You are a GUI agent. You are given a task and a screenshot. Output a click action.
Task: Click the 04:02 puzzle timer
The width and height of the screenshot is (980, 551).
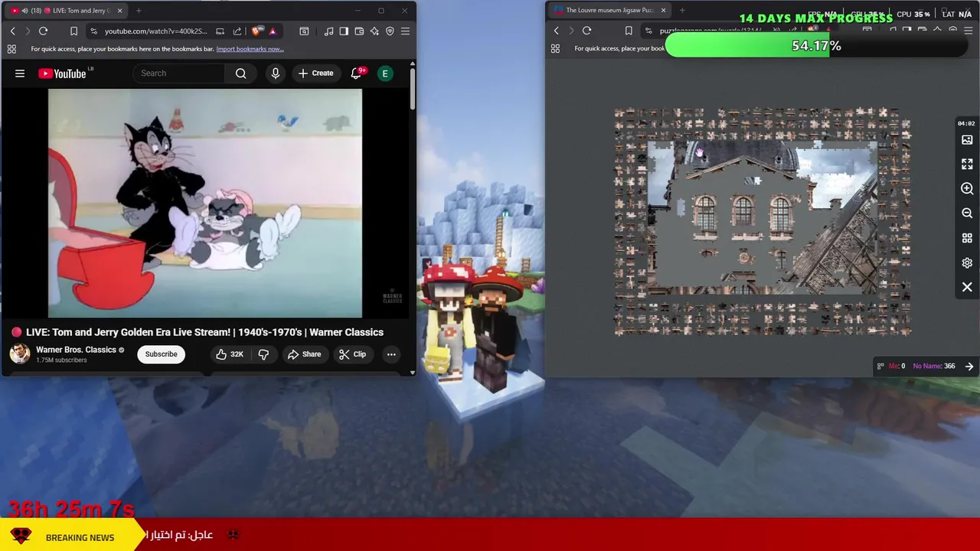point(966,123)
